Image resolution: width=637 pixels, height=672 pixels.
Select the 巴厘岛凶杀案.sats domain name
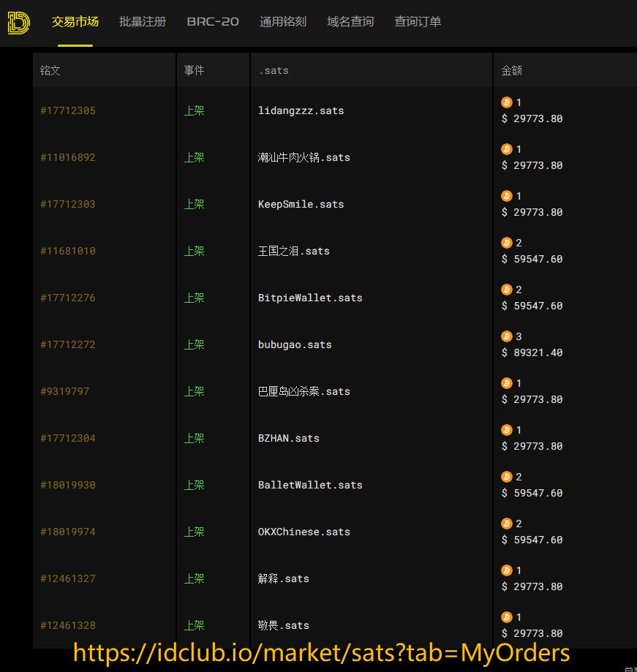pyautogui.click(x=304, y=391)
